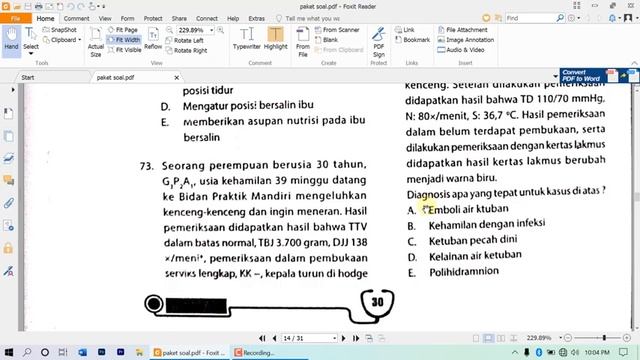Open the document tab list dropdown arrow
Image resolution: width=640 pixels, height=360 pixels.
[x=555, y=76]
